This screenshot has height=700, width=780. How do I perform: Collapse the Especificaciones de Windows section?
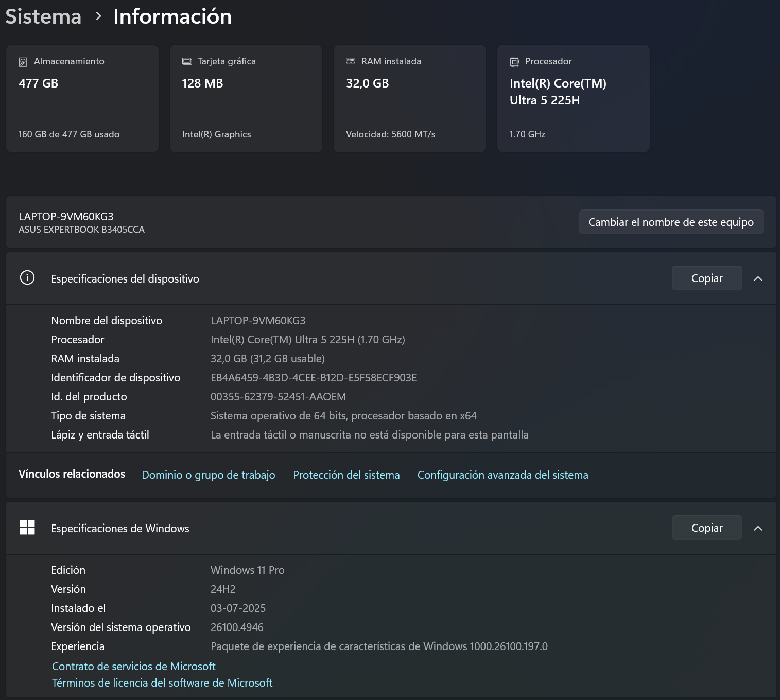[x=758, y=528]
